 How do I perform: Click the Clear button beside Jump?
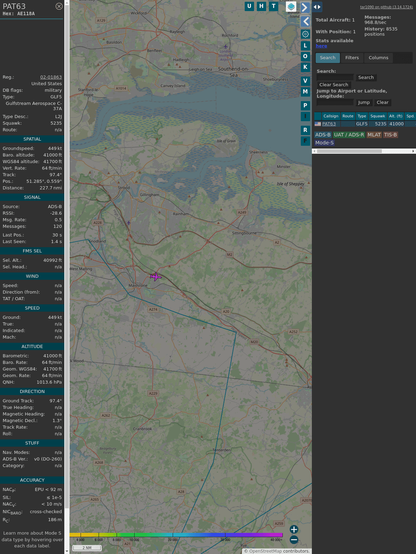tap(382, 102)
